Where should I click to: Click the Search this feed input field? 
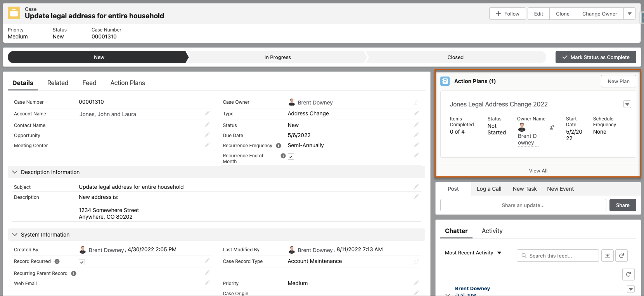561,256
